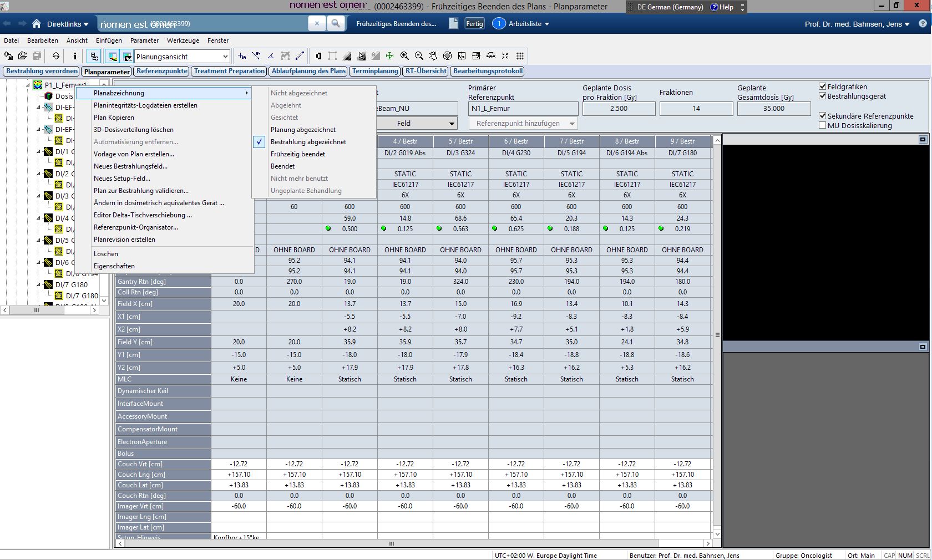932x560 pixels.
Task: Click the grid display icon
Action: click(x=520, y=56)
